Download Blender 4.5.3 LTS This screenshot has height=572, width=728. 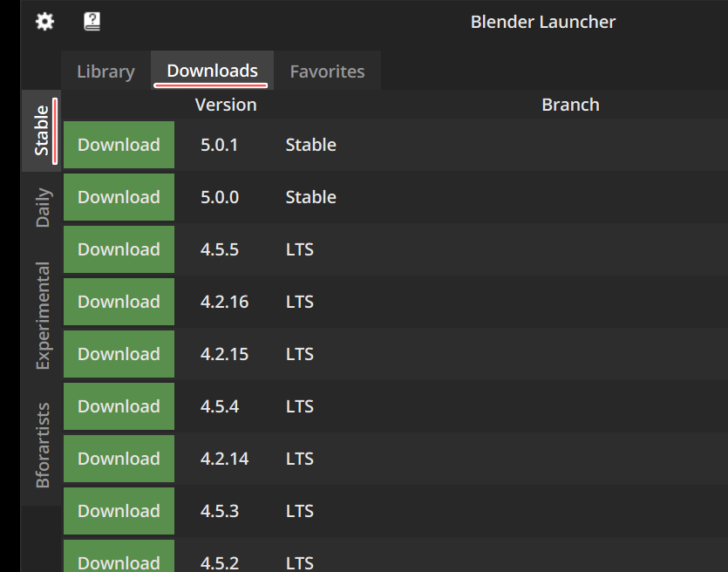(x=119, y=511)
